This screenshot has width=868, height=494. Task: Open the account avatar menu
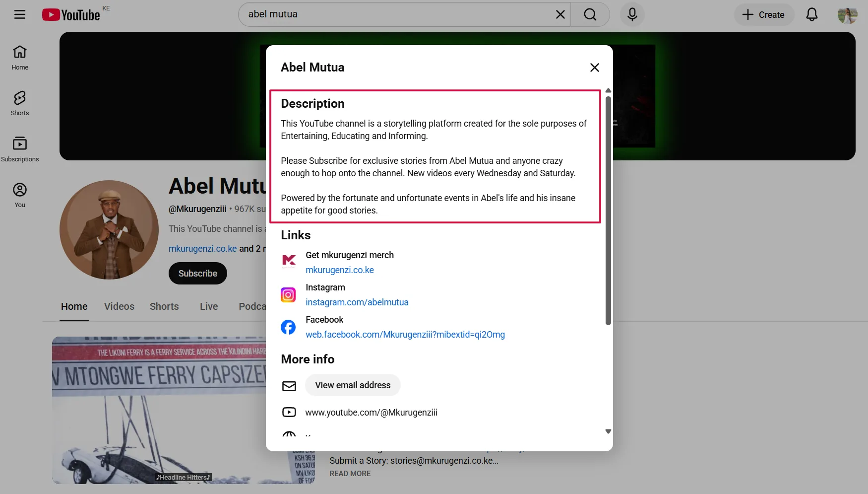coord(847,15)
